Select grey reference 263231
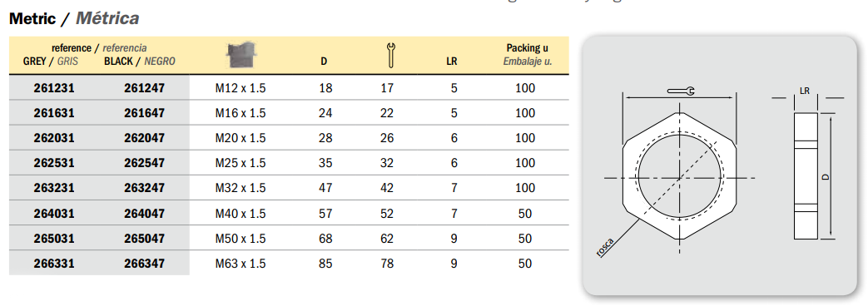The width and height of the screenshot is (868, 306). [x=54, y=188]
